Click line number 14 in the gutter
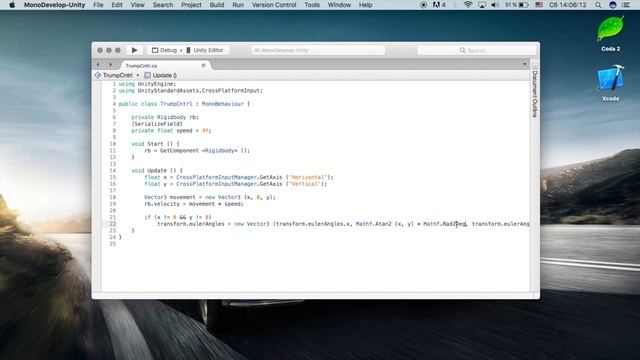This screenshot has width=640, height=360. point(113,170)
